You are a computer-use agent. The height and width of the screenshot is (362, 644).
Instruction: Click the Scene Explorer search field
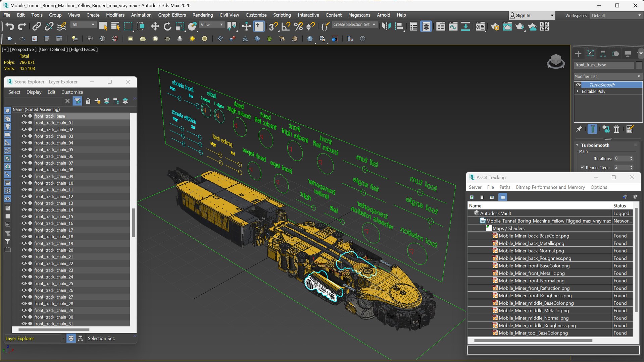[34, 101]
